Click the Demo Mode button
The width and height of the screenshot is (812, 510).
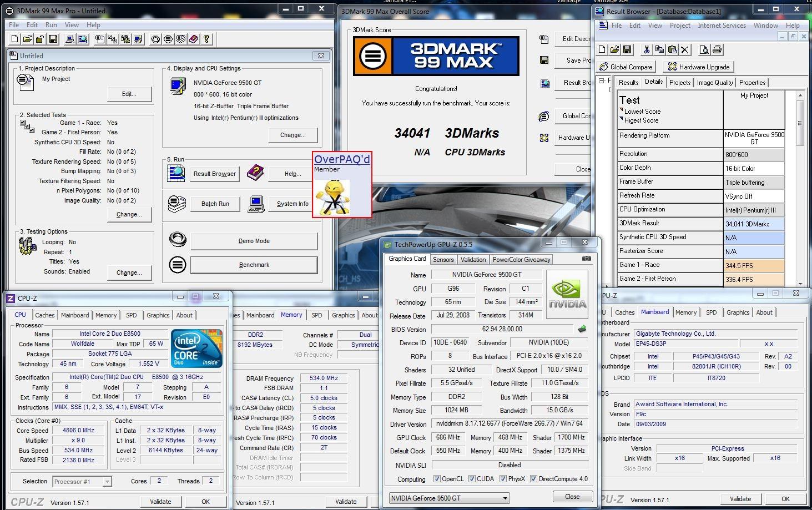click(x=254, y=241)
